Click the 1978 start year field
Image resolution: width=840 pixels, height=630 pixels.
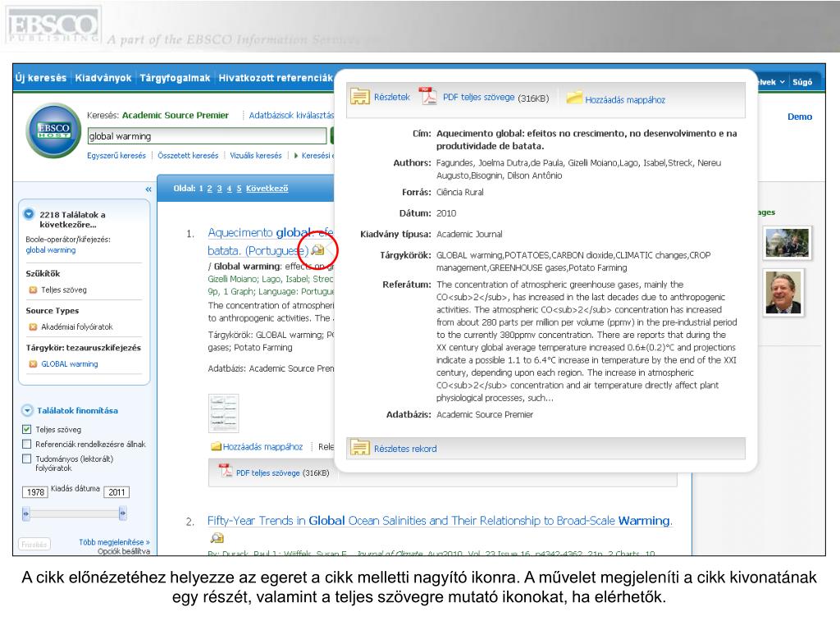click(35, 492)
